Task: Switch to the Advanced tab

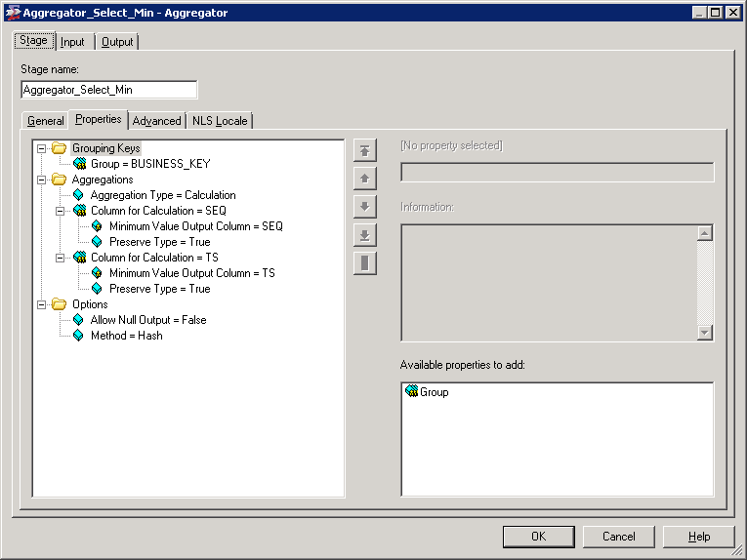Action: [x=157, y=121]
